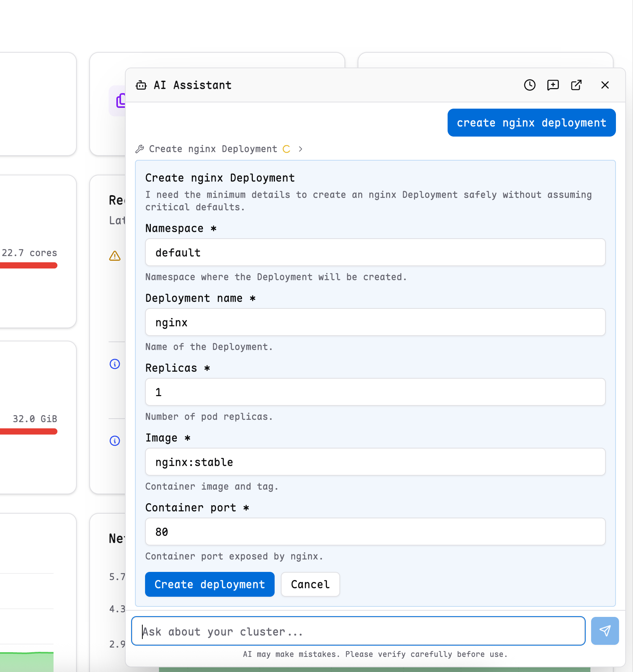Open chat history clock icon

(529, 85)
